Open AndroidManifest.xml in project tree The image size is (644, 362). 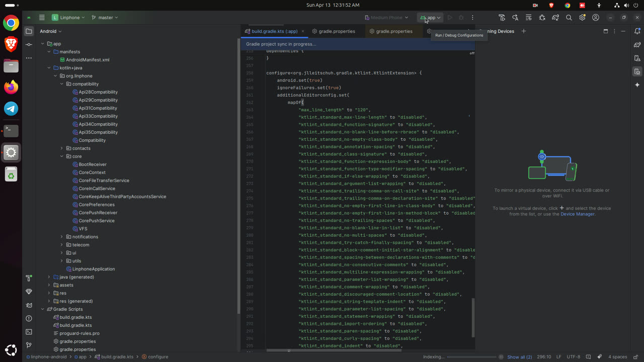pyautogui.click(x=88, y=60)
